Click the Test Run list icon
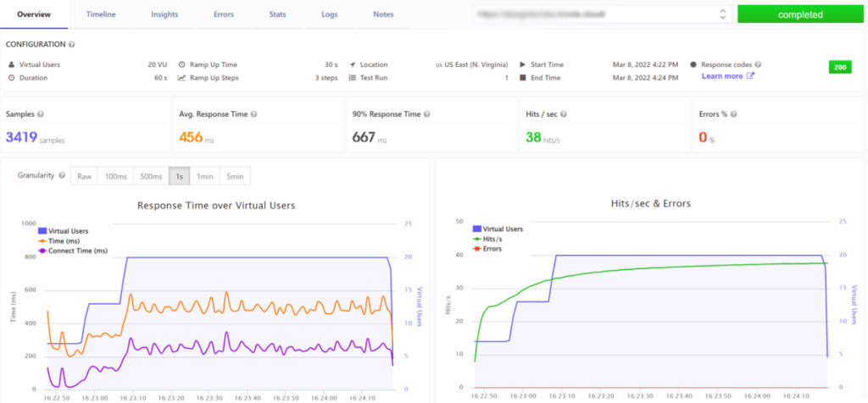Screen dimensions: 868x403 352,78
